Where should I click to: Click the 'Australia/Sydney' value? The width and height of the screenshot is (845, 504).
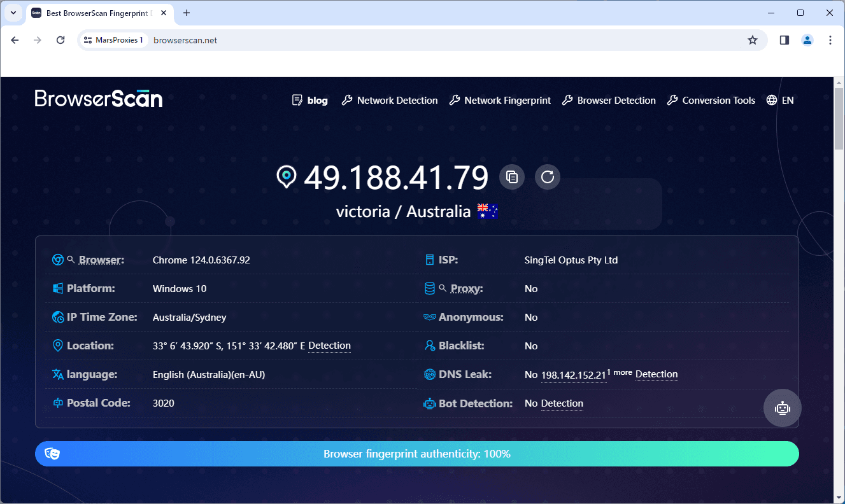(190, 317)
